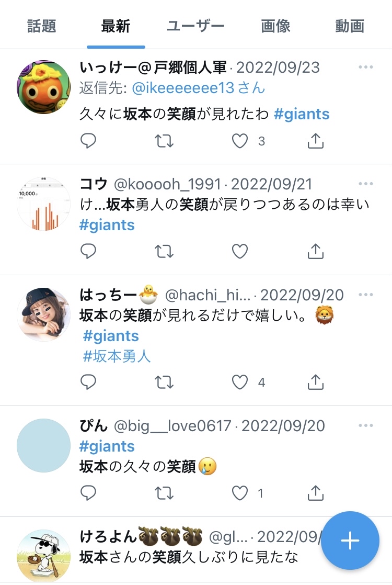Share いっけー's tweet with share icon
Viewport: 392px width, 585px height.
pos(315,141)
